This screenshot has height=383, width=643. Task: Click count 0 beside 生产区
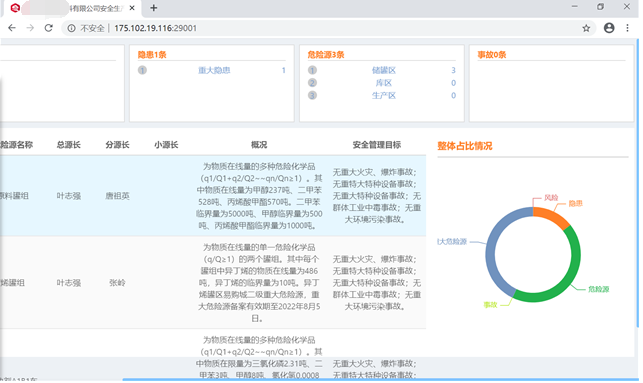click(x=453, y=96)
